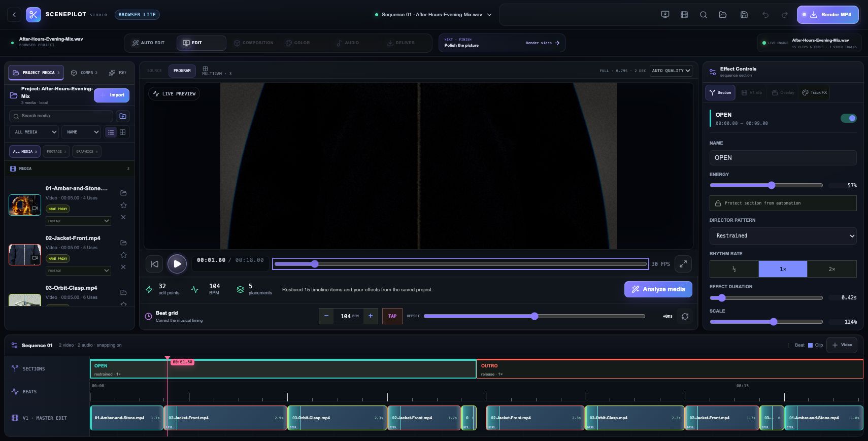The image size is (868, 441).
Task: Set rhythm rate to half speed
Action: point(734,269)
